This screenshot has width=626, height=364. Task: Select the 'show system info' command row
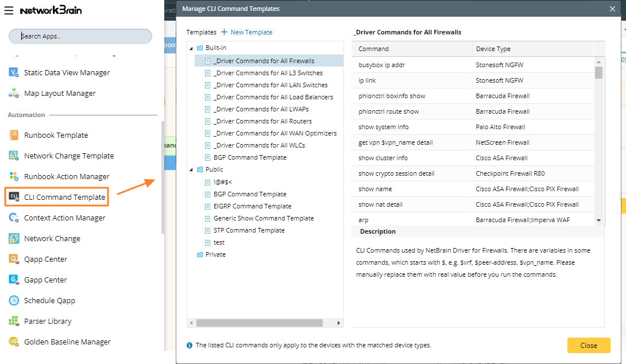[473, 127]
